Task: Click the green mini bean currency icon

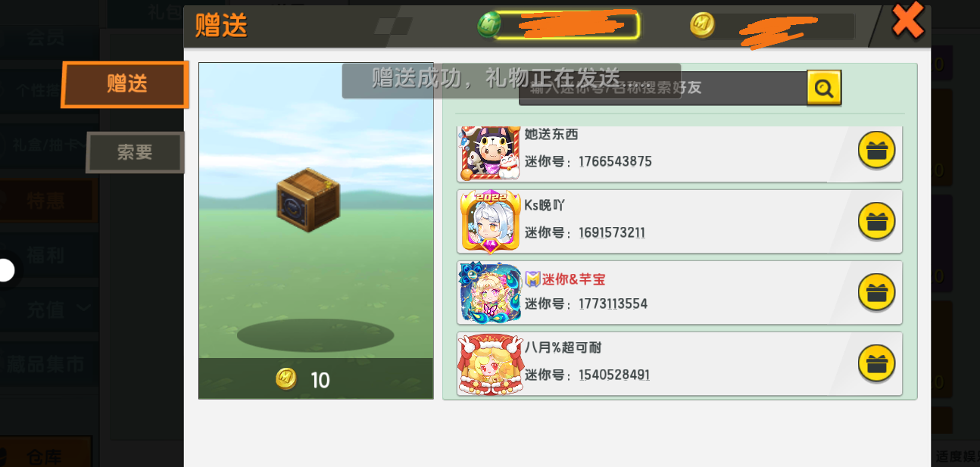Action: coord(490,25)
